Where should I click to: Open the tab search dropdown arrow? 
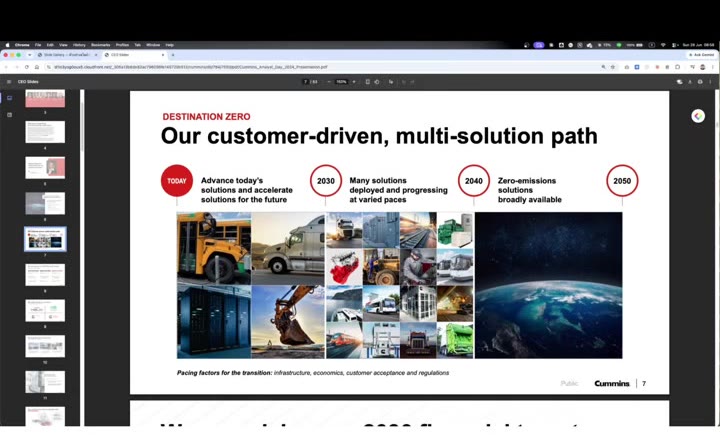click(29, 55)
